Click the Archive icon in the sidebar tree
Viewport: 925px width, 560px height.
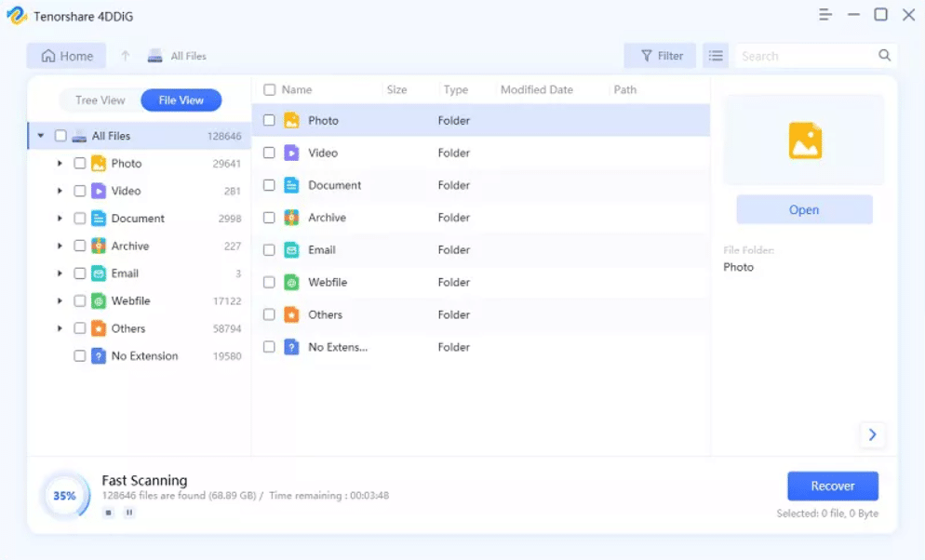click(x=99, y=246)
